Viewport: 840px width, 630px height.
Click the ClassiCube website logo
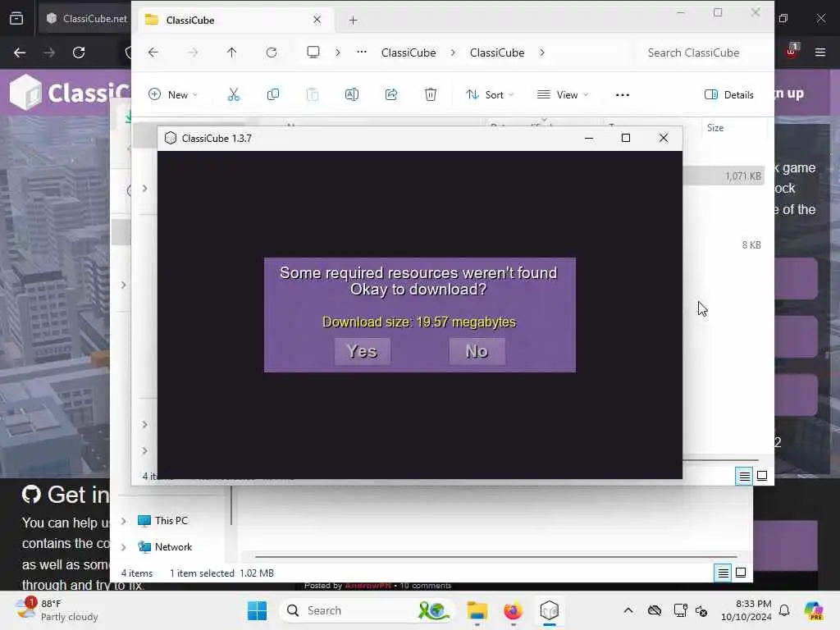click(69, 92)
